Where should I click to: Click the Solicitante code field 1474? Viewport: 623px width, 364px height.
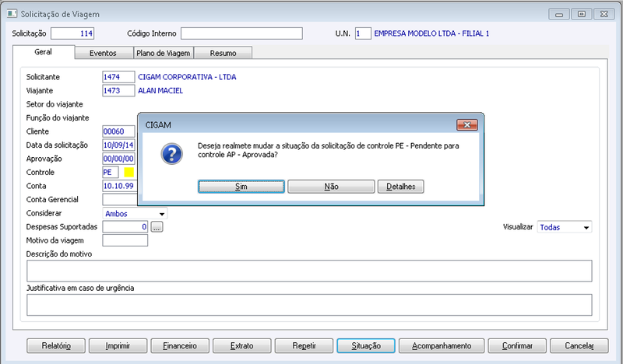[x=118, y=77]
